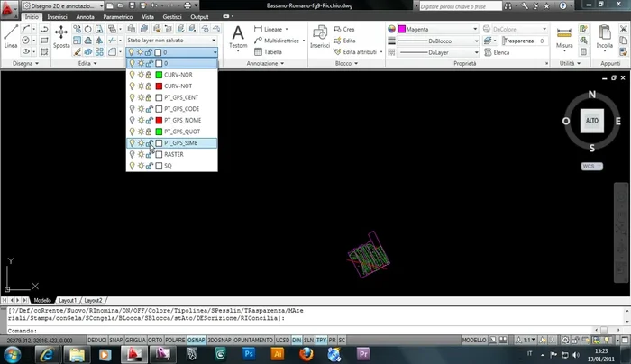The width and height of the screenshot is (631, 364).
Task: Toggle lightbulb visibility for CURV-NOR layer
Action: pos(132,75)
